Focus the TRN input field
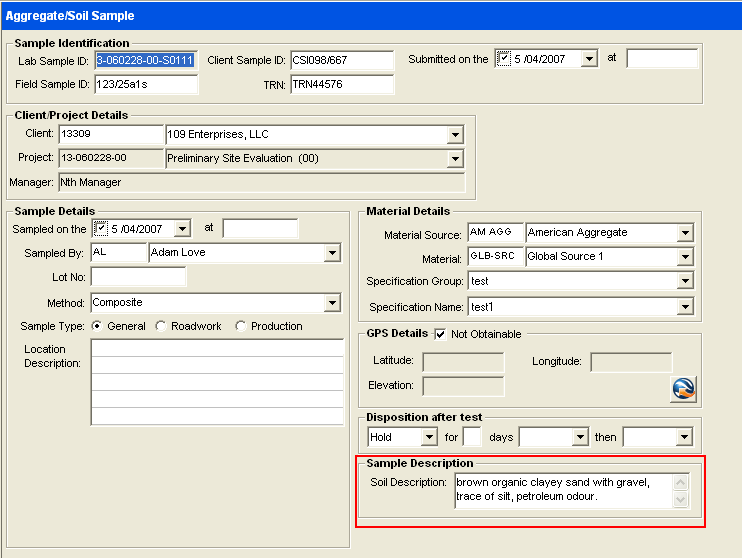This screenshot has width=742, height=558. pyautogui.click(x=341, y=85)
